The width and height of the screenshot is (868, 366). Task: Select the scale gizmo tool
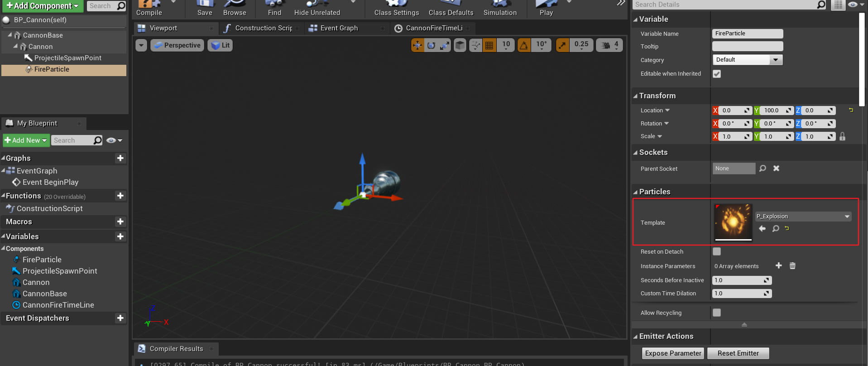(x=445, y=45)
